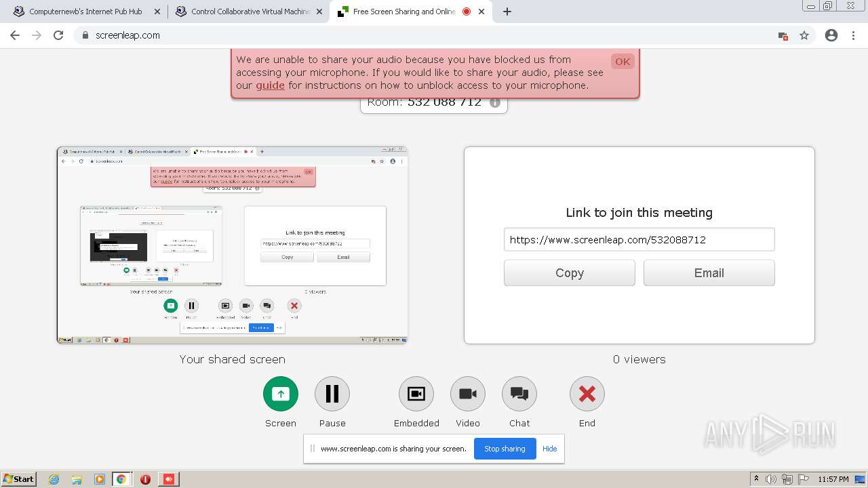Click the 'Link to join this meeting' heading

click(639, 212)
